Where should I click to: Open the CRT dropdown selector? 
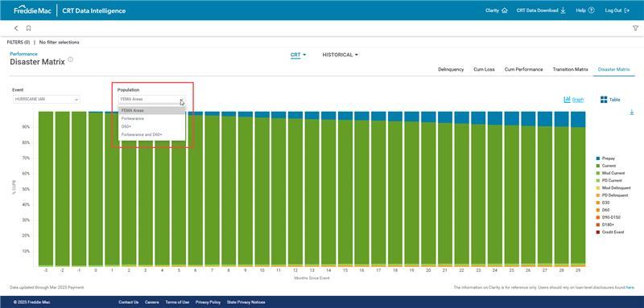pos(298,55)
